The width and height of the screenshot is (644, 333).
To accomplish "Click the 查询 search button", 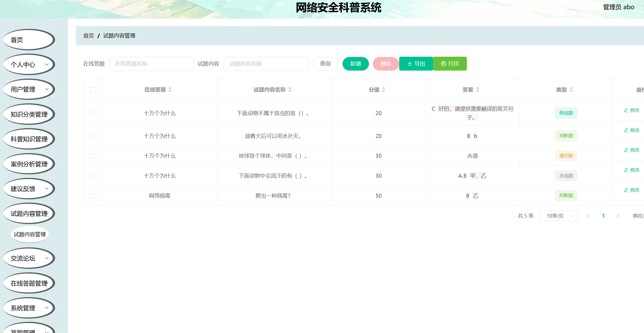I will coord(325,64).
